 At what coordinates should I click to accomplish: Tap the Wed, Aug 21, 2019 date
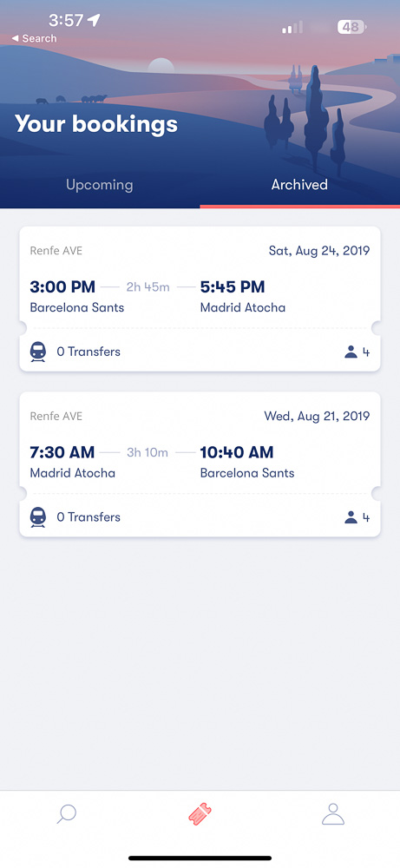[317, 416]
